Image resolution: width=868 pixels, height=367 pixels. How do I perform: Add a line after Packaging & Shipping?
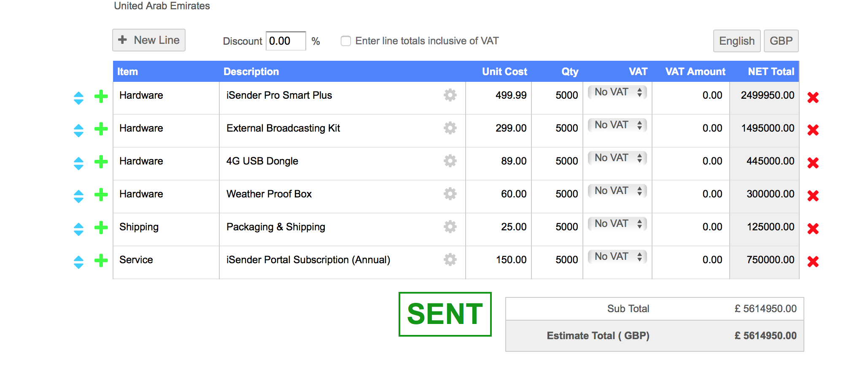point(101,228)
